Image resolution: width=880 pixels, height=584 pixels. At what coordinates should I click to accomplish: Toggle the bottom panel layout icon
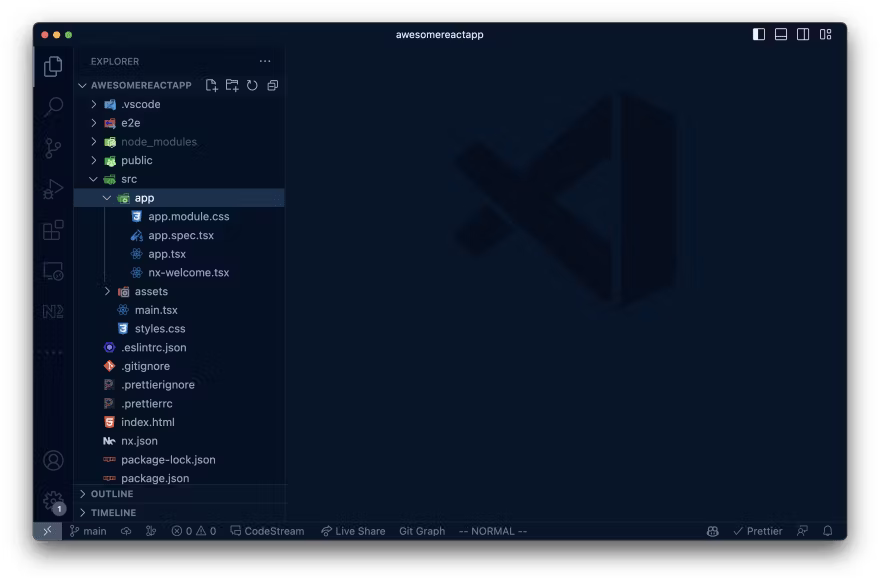(781, 34)
